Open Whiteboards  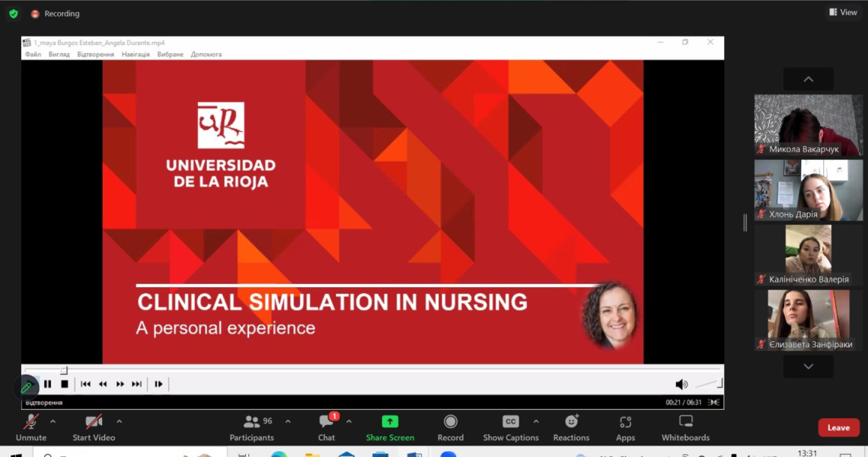tap(685, 428)
